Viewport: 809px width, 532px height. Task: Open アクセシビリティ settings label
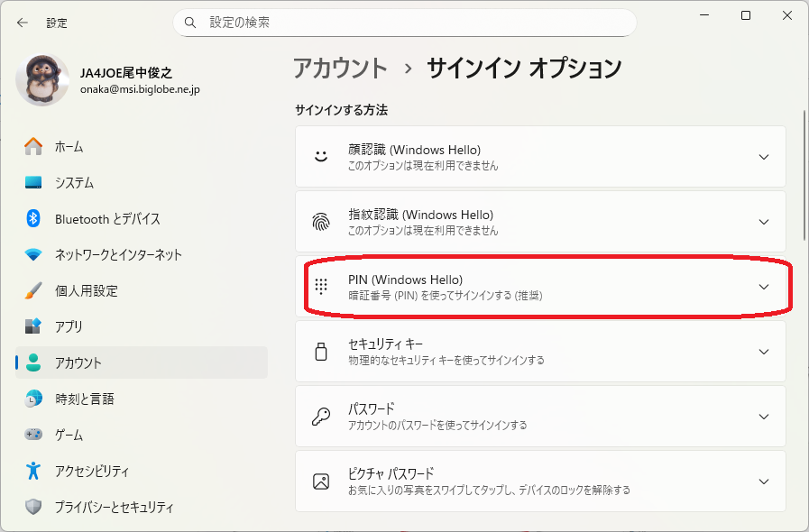pos(92,471)
